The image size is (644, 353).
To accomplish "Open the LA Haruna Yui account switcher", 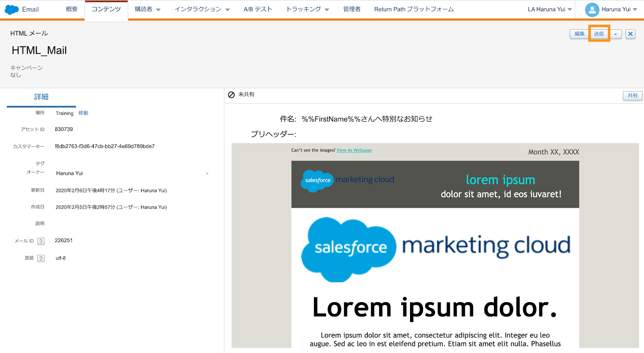I will tap(550, 9).
